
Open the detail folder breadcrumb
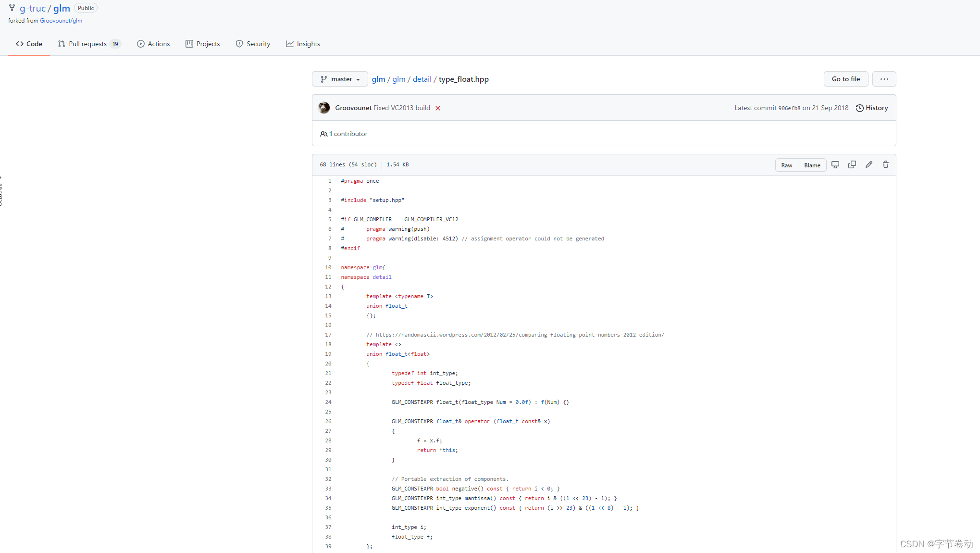pyautogui.click(x=422, y=79)
